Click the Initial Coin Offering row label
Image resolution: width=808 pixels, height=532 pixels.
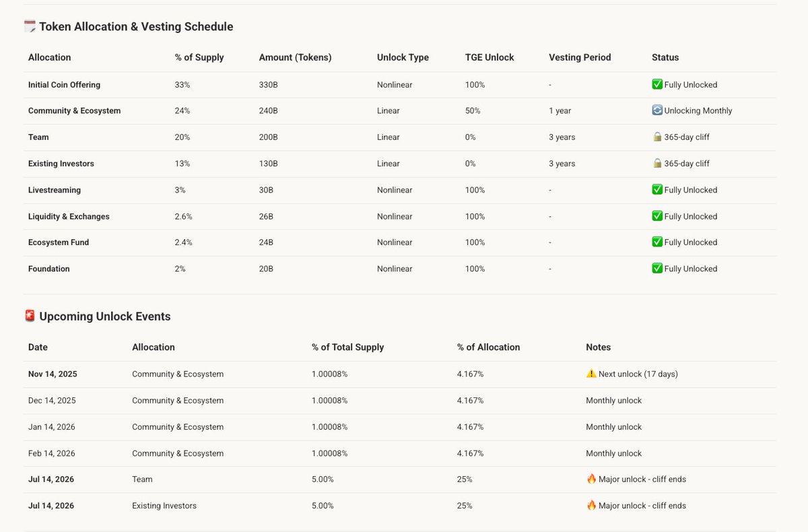point(64,85)
